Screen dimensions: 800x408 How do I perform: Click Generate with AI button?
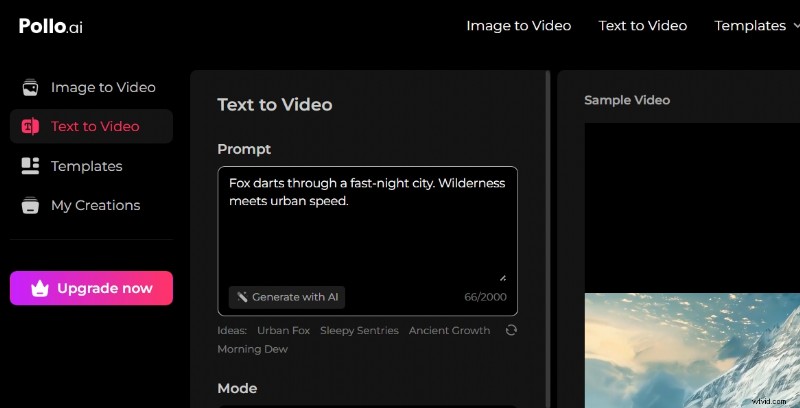coord(287,297)
